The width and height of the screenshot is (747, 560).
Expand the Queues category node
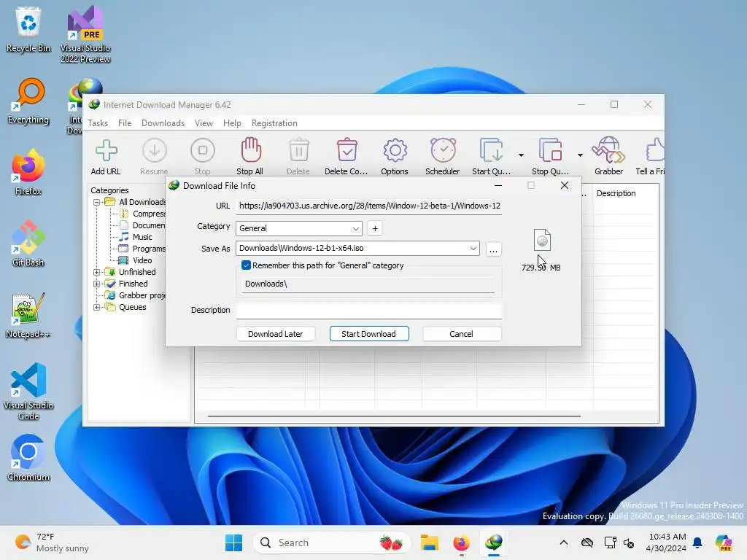point(97,307)
